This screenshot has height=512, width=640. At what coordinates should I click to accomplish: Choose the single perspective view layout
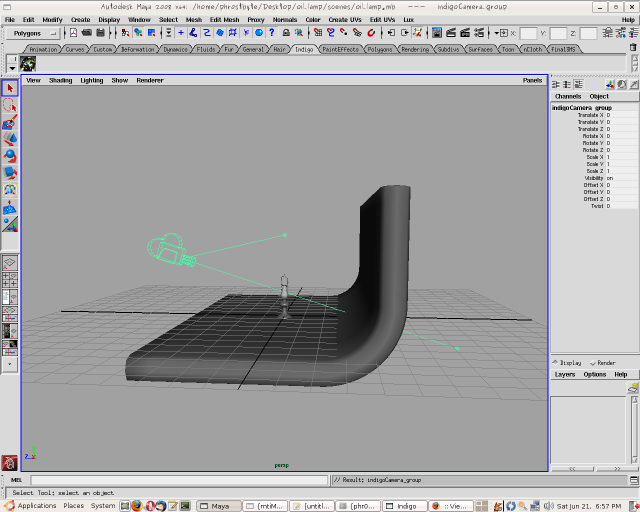[x=10, y=264]
